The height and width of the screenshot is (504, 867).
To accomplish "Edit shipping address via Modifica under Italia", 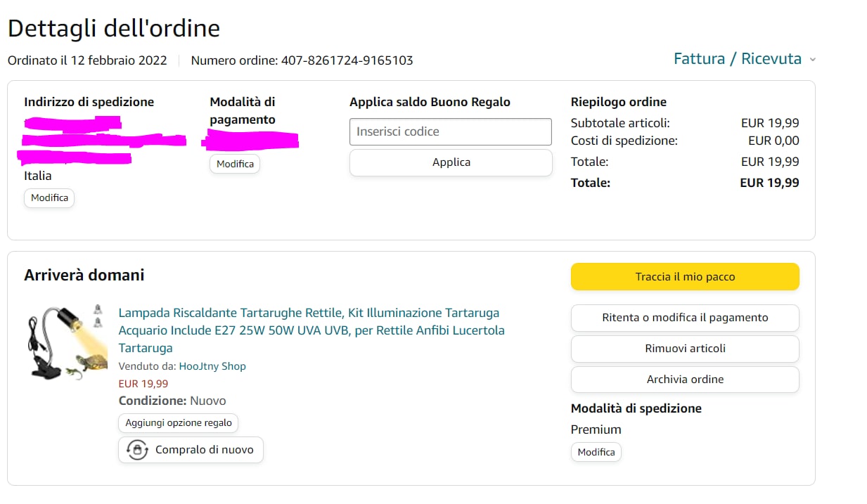I will click(49, 198).
